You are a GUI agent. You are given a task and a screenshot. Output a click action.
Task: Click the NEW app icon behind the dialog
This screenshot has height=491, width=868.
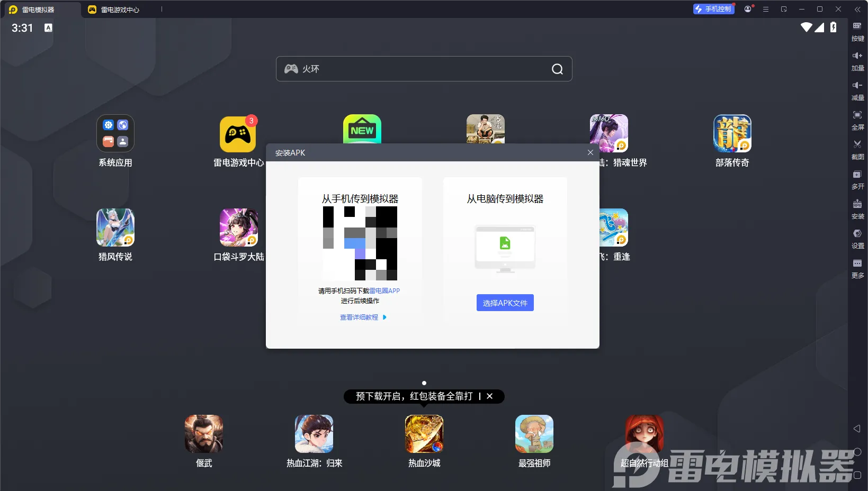(362, 129)
